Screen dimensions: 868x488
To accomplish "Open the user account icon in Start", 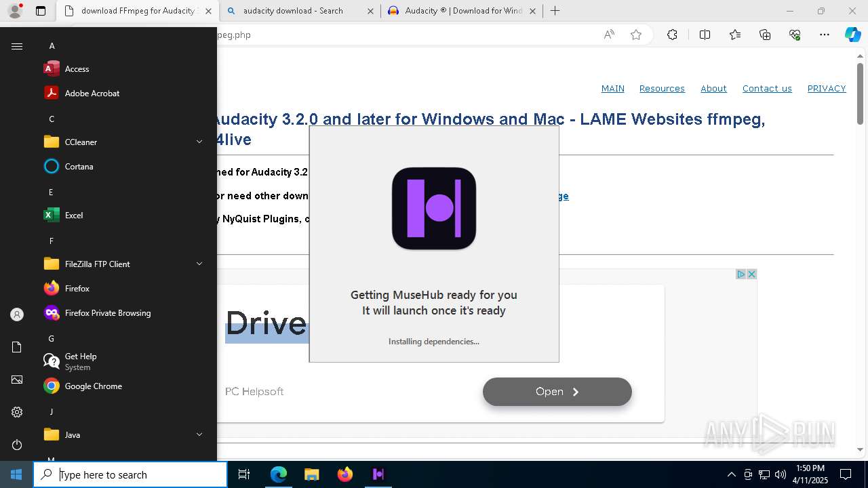I will (17, 314).
